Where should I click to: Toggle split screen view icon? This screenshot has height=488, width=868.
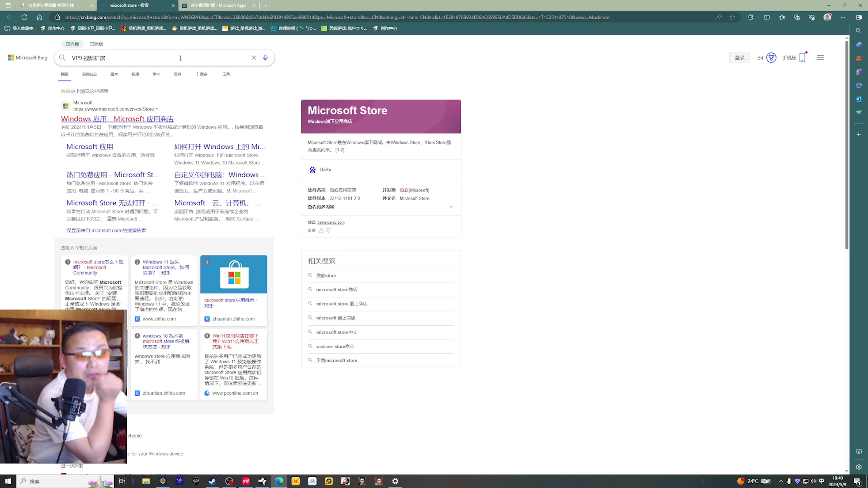767,17
